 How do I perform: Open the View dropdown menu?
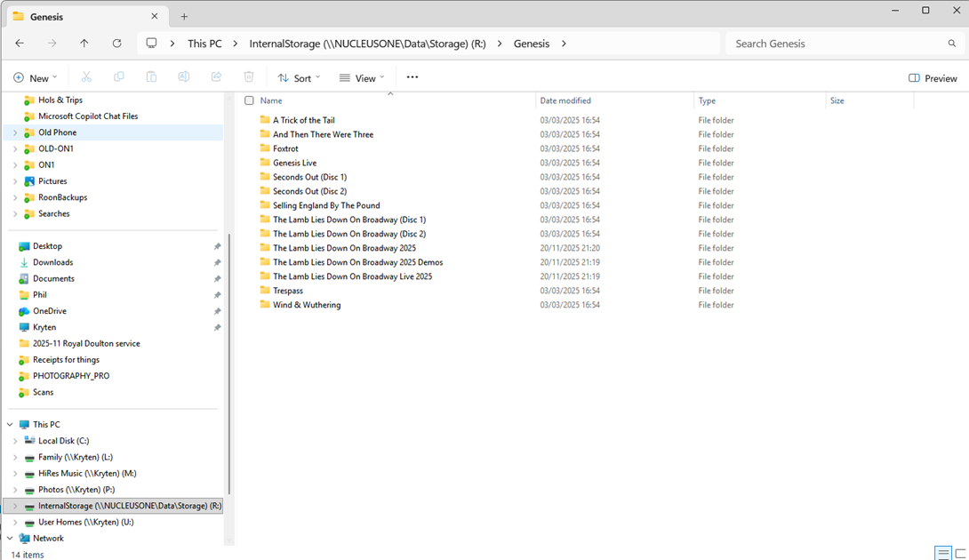point(362,78)
